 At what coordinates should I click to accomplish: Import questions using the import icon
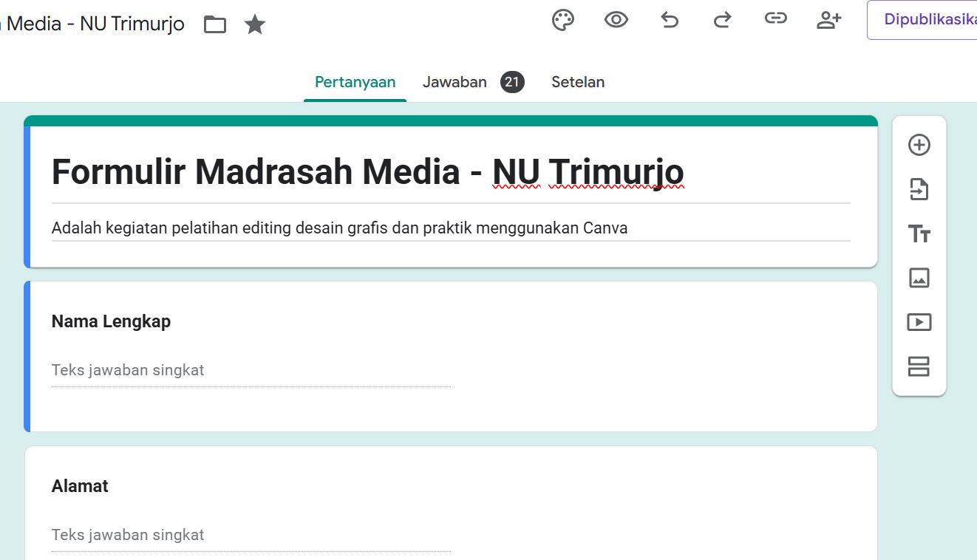pyautogui.click(x=919, y=189)
